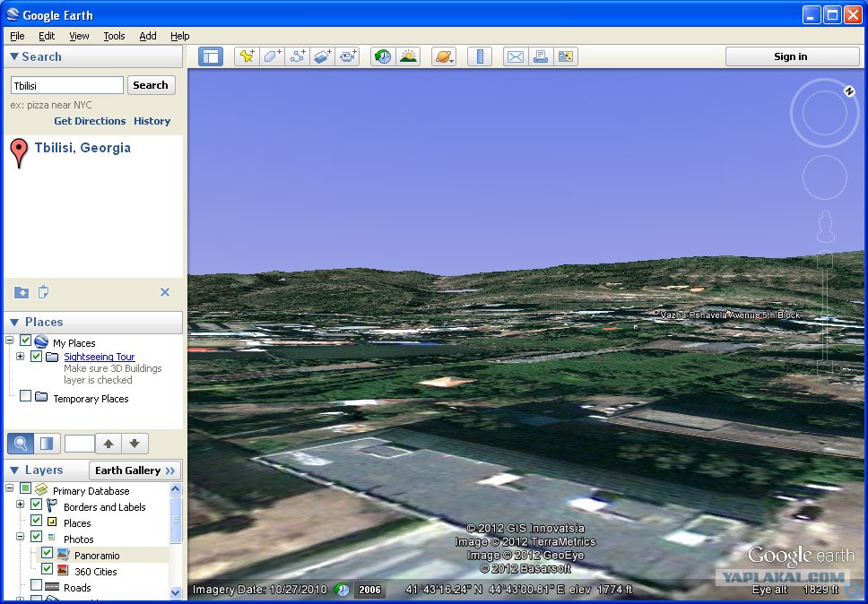The height and width of the screenshot is (604, 868).
Task: Click the Add Placemark pushpin icon
Action: click(x=247, y=56)
